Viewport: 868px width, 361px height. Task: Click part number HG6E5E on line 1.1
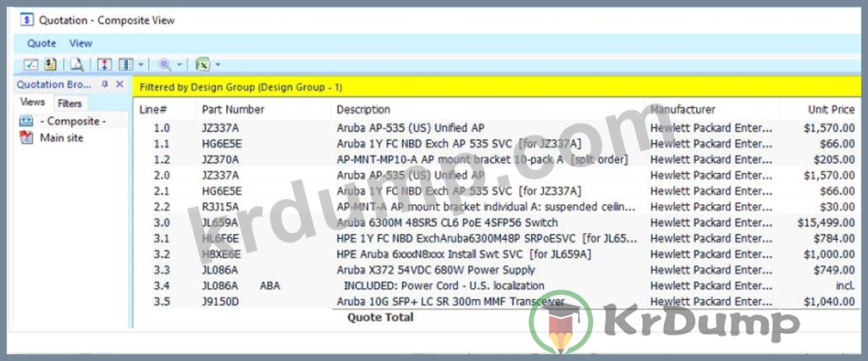coord(222,144)
